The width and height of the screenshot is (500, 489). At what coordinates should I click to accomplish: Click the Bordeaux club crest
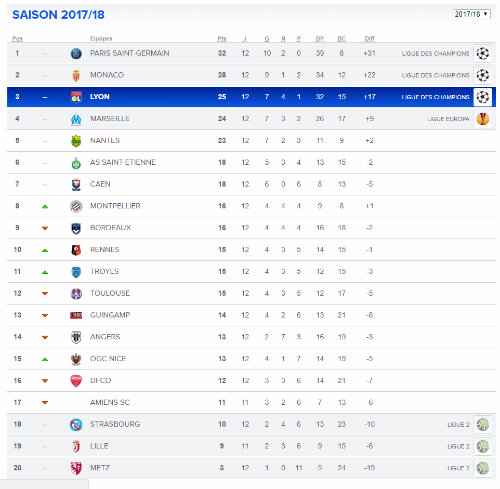point(76,228)
